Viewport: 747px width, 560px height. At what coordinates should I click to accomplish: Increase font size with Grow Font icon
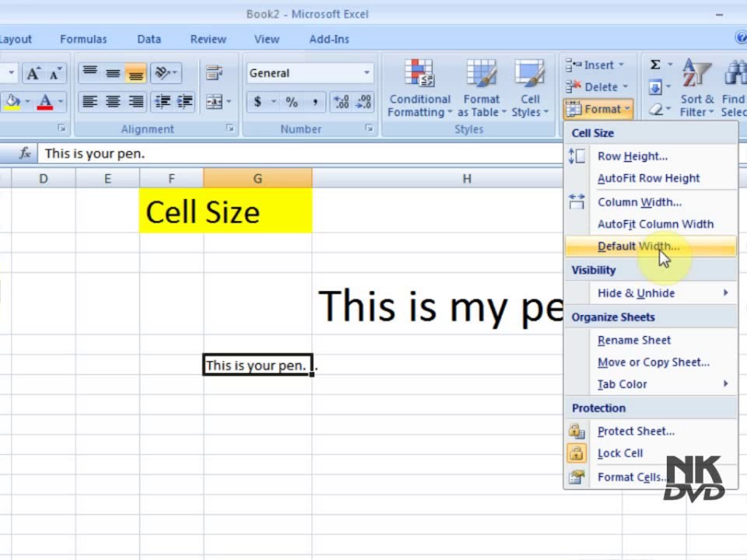point(33,73)
